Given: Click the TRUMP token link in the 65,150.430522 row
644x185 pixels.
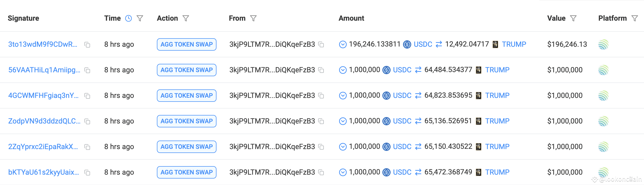Looking at the screenshot, I should point(497,147).
